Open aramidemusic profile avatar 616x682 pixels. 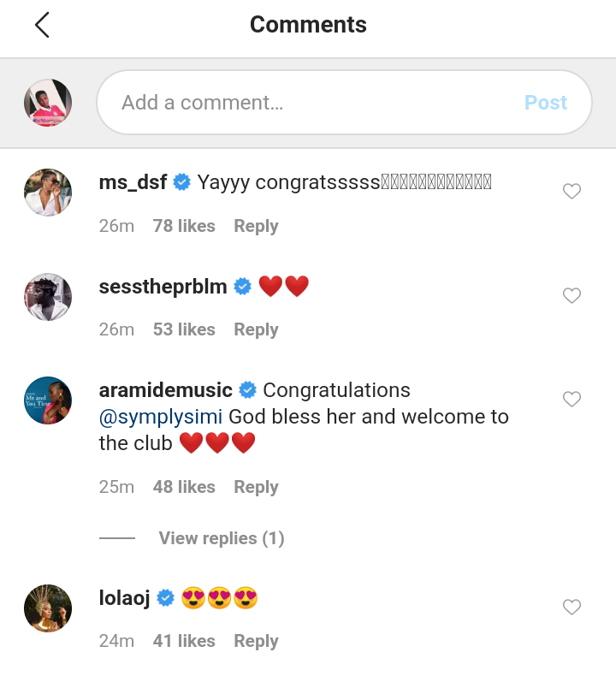coord(48,400)
